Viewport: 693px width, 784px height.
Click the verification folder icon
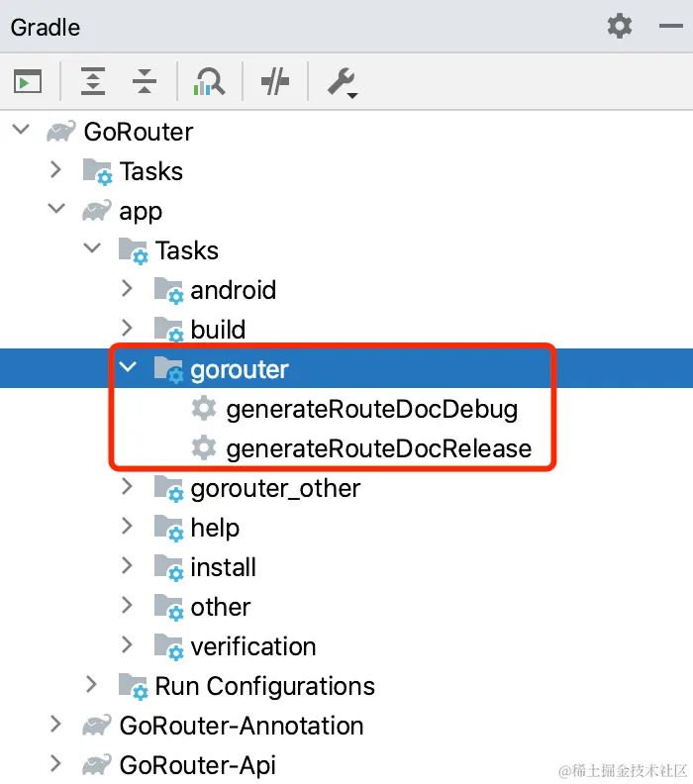168,647
